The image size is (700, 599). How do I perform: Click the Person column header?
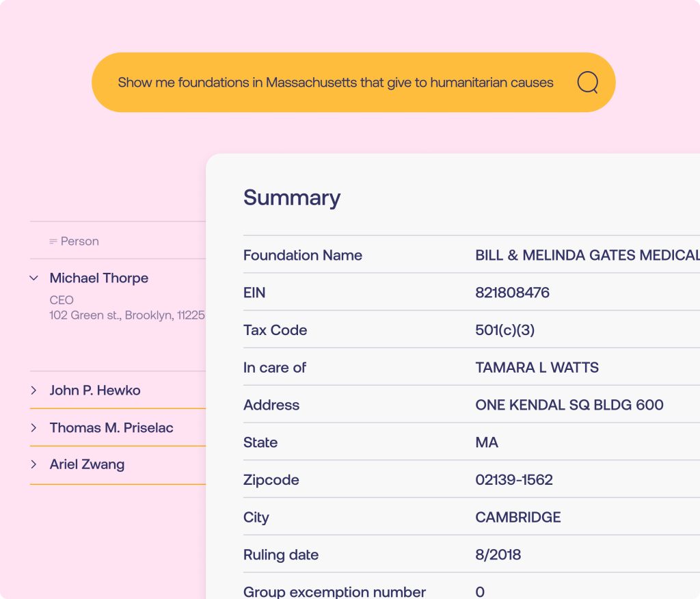[x=79, y=241]
